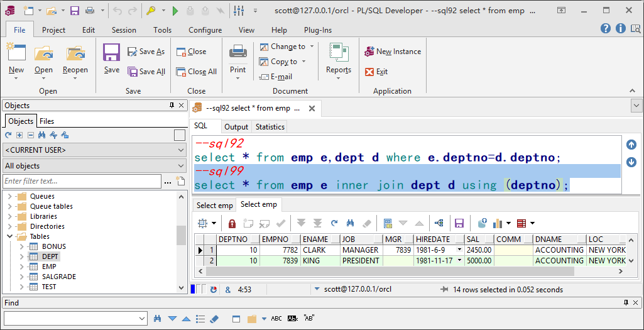
Task: Click the minus box icon in the Objects toolbar
Action: 30,135
